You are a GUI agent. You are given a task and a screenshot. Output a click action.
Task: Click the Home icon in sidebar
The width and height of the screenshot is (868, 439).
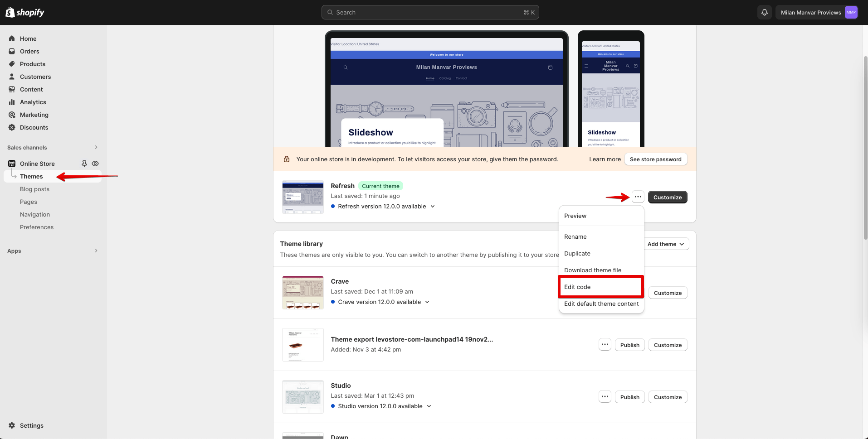[12, 39]
